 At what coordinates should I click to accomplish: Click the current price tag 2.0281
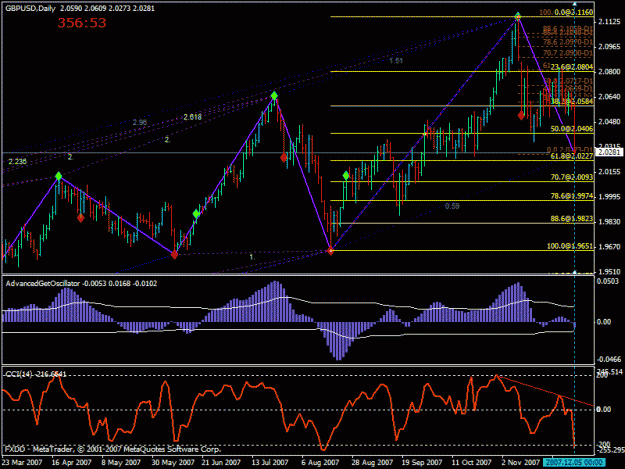[609, 152]
